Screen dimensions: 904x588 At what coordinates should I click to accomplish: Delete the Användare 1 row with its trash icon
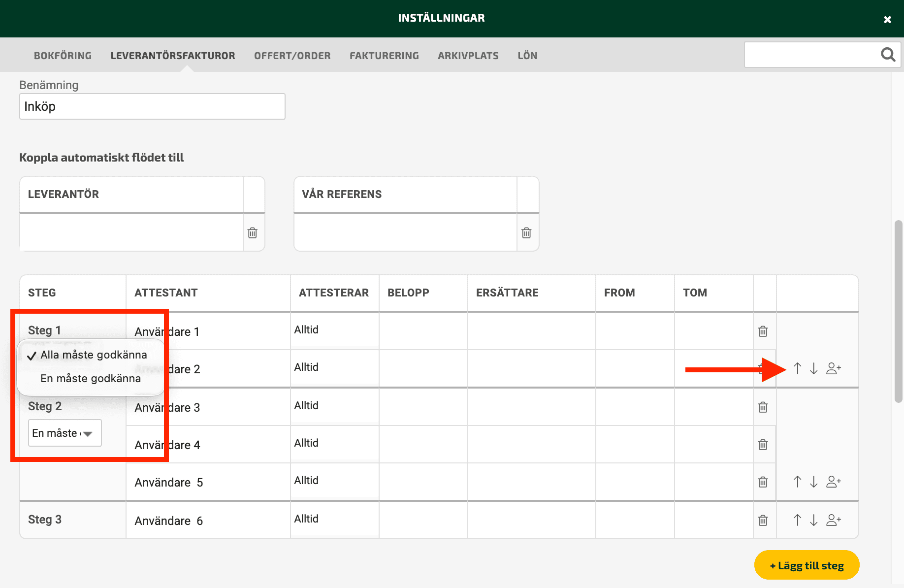[x=763, y=331]
